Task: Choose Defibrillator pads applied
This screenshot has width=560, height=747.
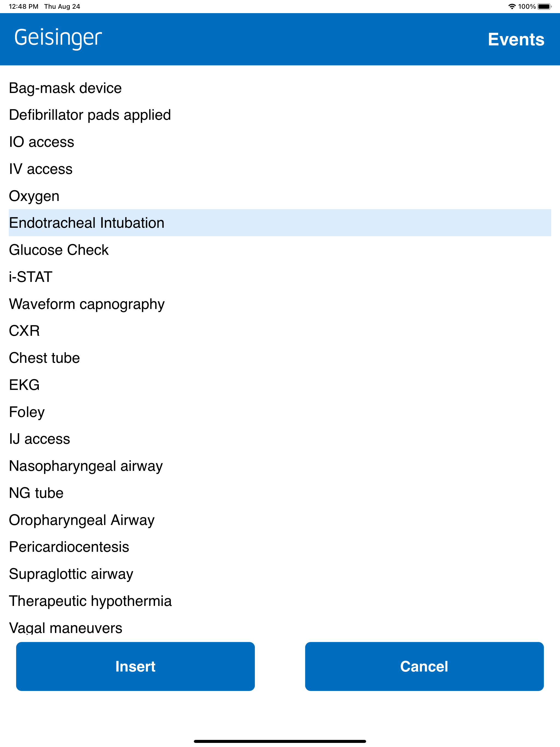Action: 280,115
